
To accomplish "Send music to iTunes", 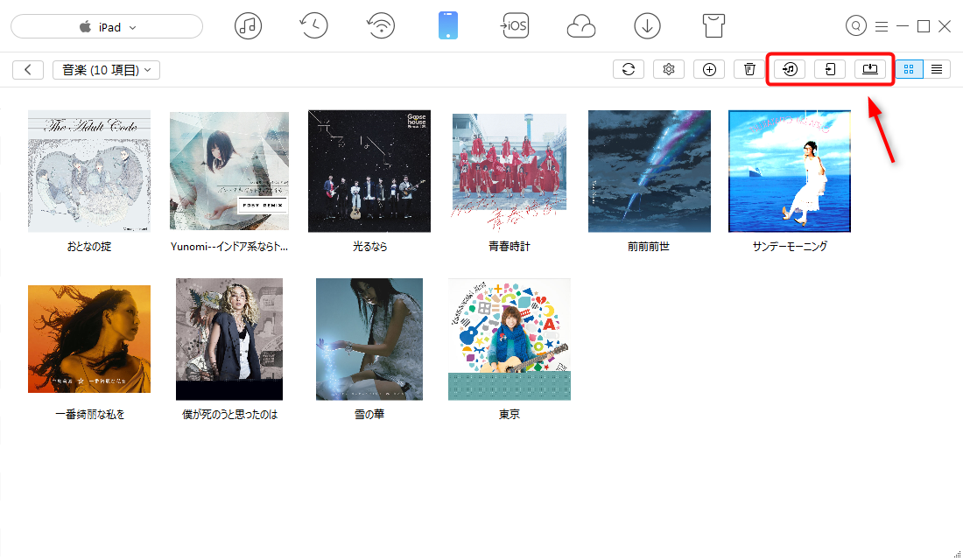I will [790, 69].
